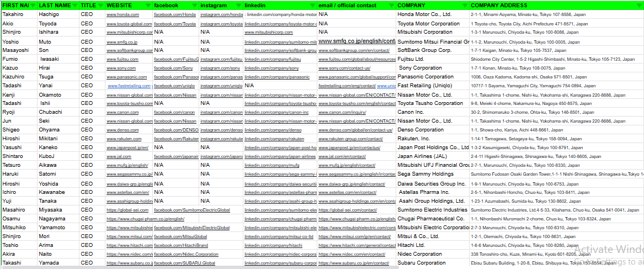The width and height of the screenshot is (644, 269).
Task: Open the www.denso.com website link
Action: 123,130
